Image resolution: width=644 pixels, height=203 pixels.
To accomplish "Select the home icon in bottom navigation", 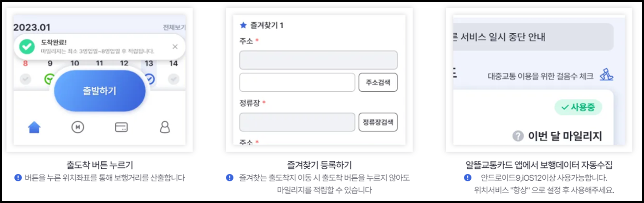I will [x=34, y=127].
